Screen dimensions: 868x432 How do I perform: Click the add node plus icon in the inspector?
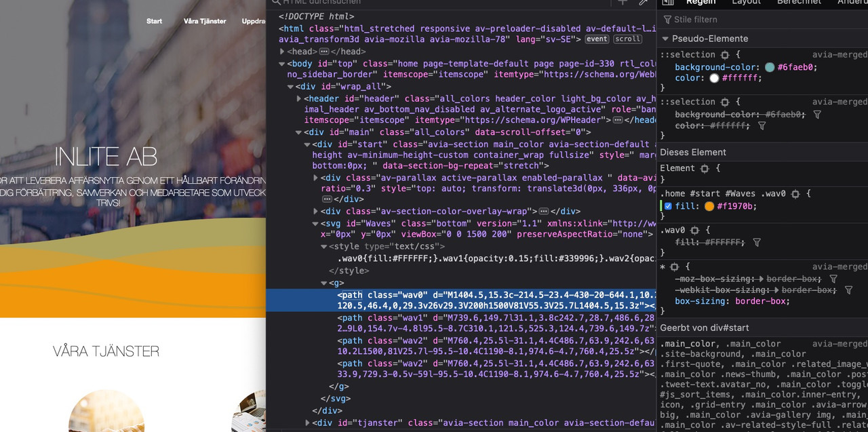click(623, 2)
